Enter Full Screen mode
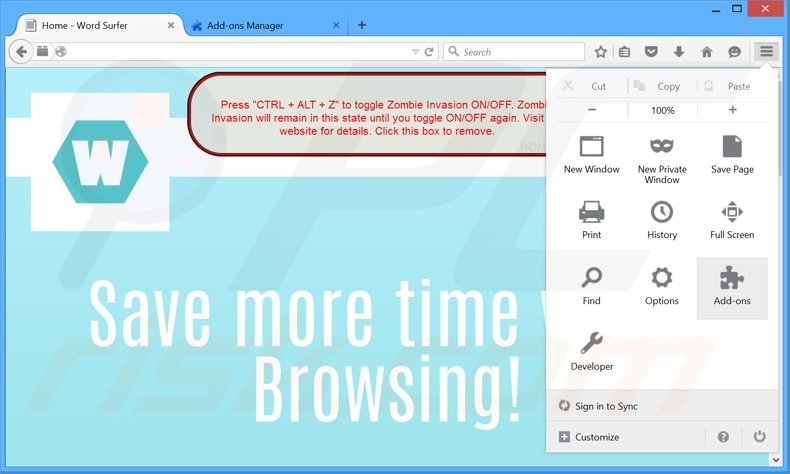The width and height of the screenshot is (790, 474). (x=732, y=221)
